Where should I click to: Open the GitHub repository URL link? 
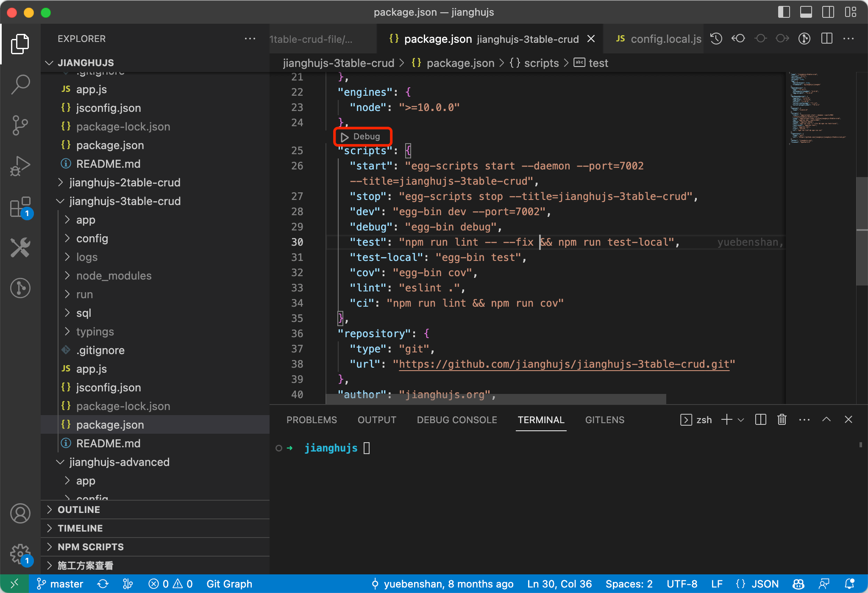pyautogui.click(x=564, y=364)
